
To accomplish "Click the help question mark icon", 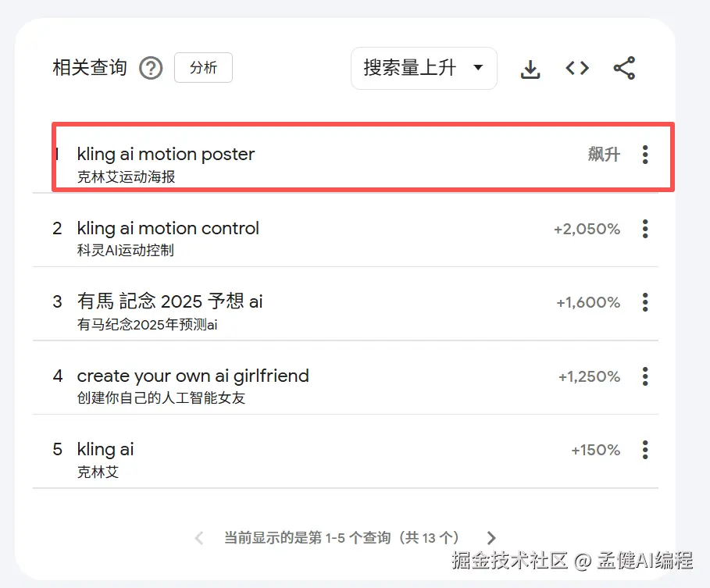I will tap(151, 69).
